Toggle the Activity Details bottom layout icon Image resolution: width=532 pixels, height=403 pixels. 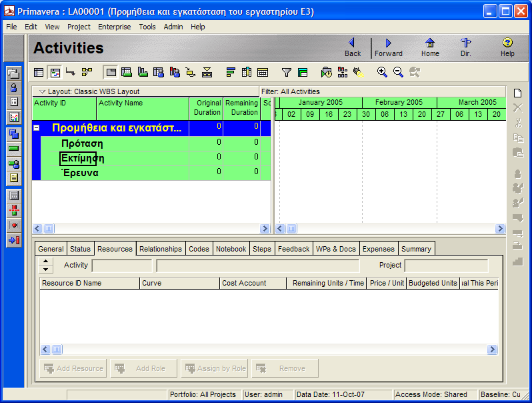pyautogui.click(x=111, y=72)
